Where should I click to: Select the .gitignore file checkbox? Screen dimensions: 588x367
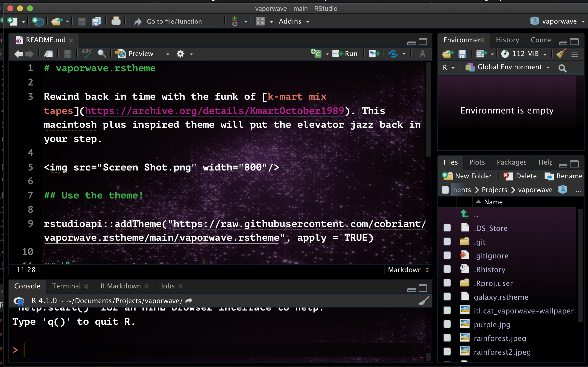point(447,256)
